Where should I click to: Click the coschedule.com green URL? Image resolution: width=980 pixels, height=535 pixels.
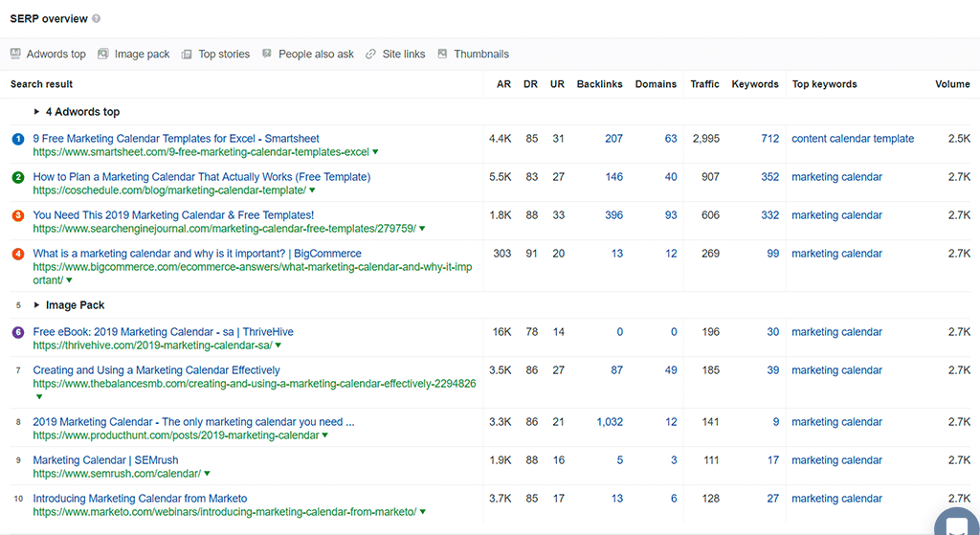pyautogui.click(x=169, y=190)
